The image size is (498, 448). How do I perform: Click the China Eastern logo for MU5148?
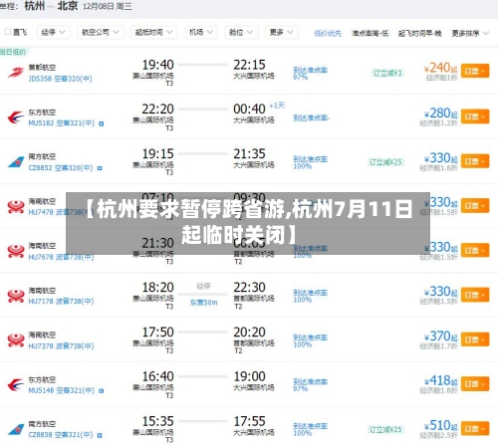pos(16,384)
